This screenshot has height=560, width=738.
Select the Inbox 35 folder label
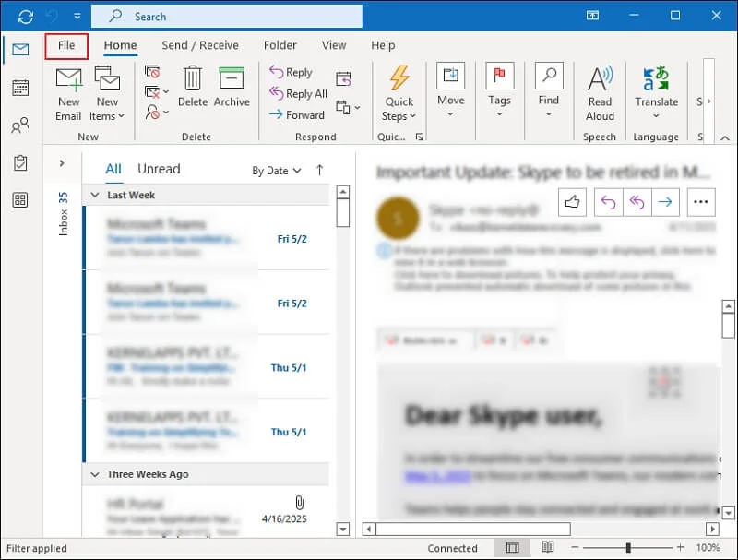tap(63, 214)
